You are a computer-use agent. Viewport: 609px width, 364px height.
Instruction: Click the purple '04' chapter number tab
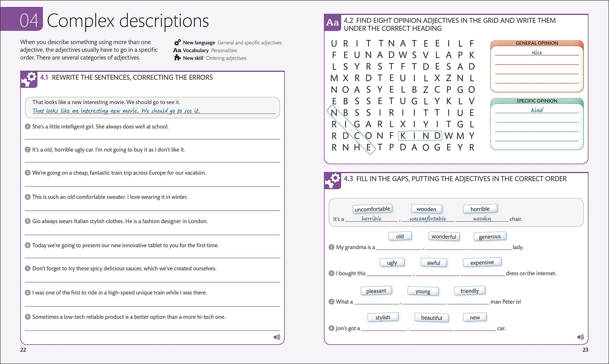coord(22,19)
